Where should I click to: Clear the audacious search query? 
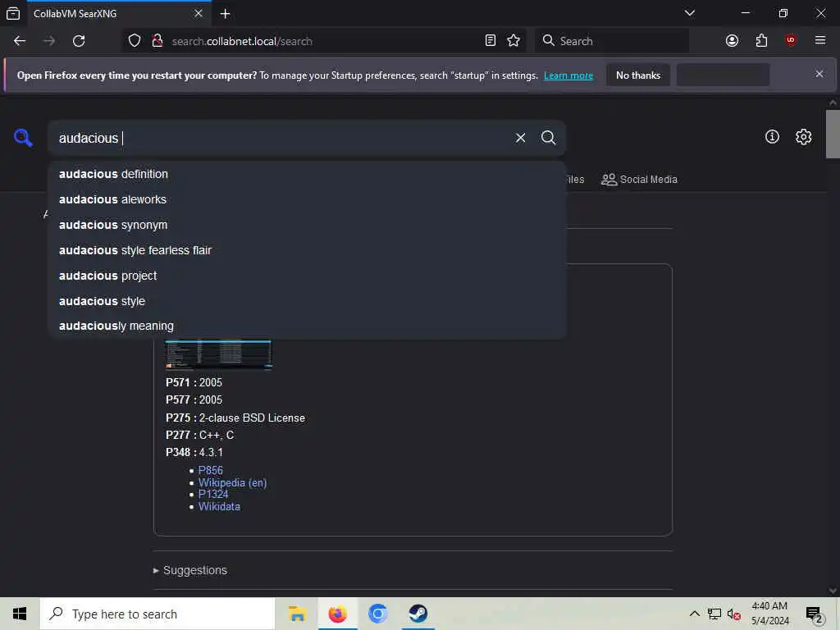pos(520,138)
